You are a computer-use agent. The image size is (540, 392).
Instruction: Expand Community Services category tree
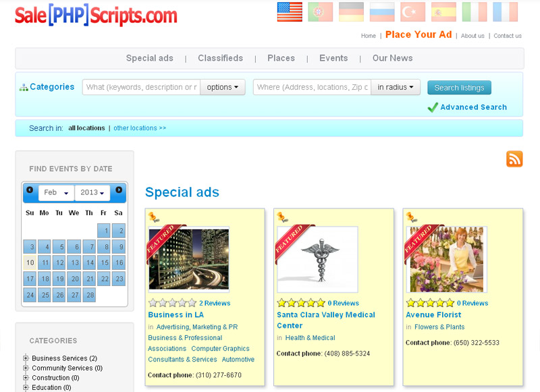26,368
